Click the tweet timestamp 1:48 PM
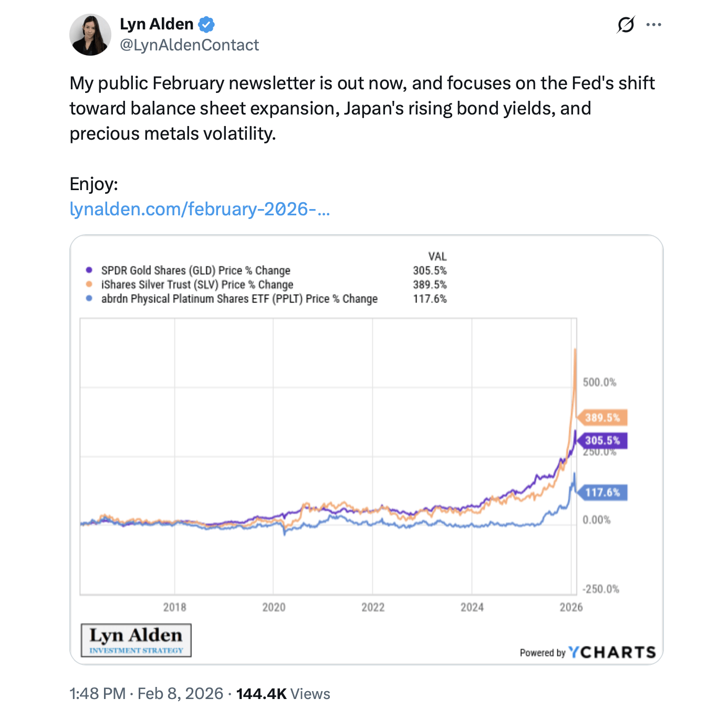 97,694
